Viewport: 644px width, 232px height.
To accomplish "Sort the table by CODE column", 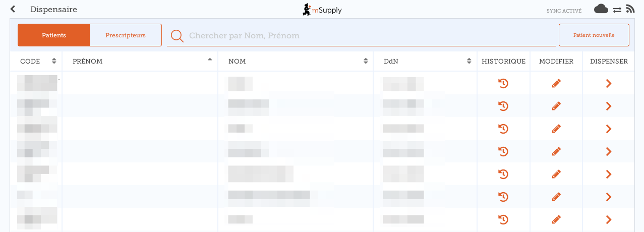I will coord(36,62).
